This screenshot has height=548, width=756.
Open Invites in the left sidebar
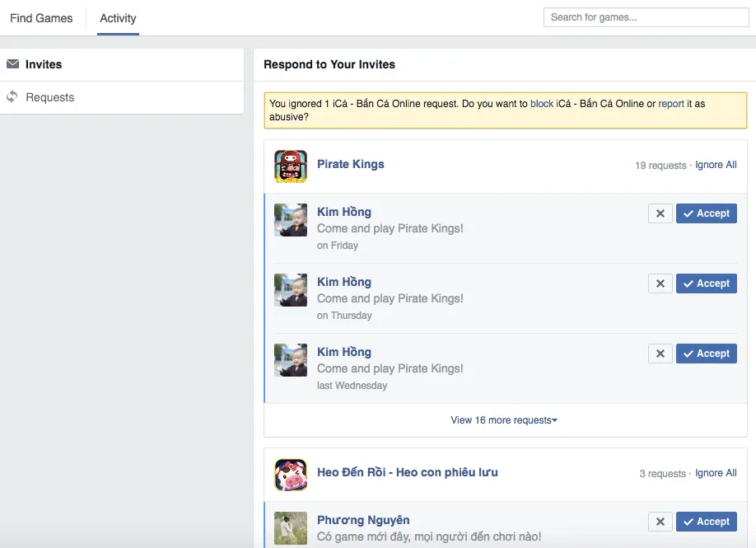point(44,64)
